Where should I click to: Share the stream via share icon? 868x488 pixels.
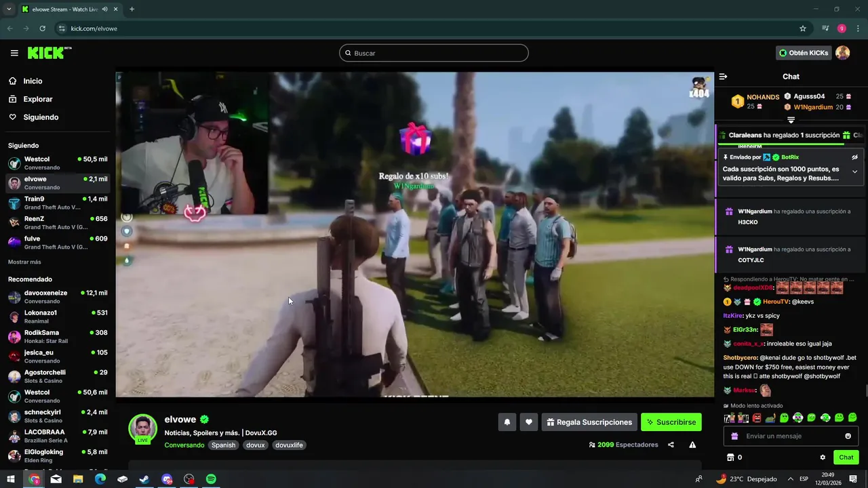pos(671,445)
